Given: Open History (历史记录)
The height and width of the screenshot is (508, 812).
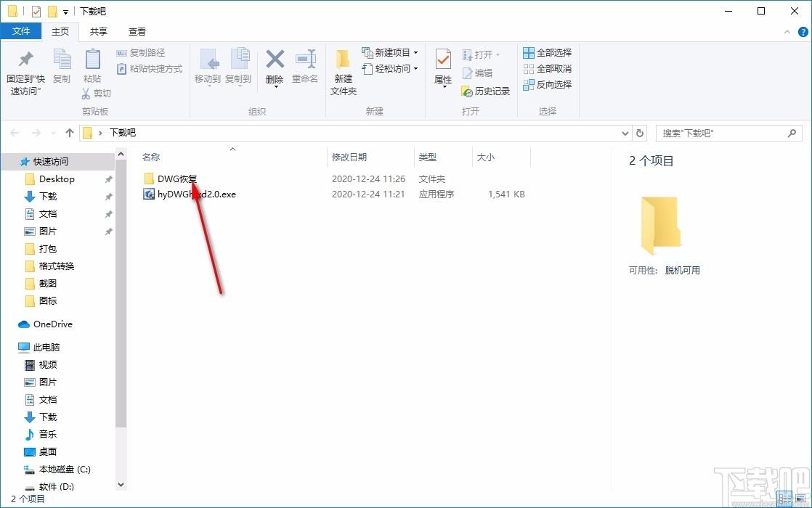Looking at the screenshot, I should point(486,91).
